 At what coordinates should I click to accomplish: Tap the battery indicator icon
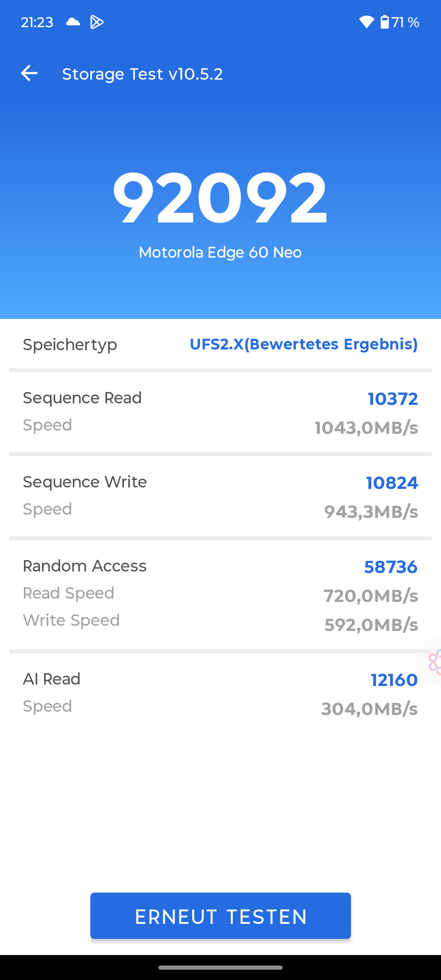tap(385, 22)
